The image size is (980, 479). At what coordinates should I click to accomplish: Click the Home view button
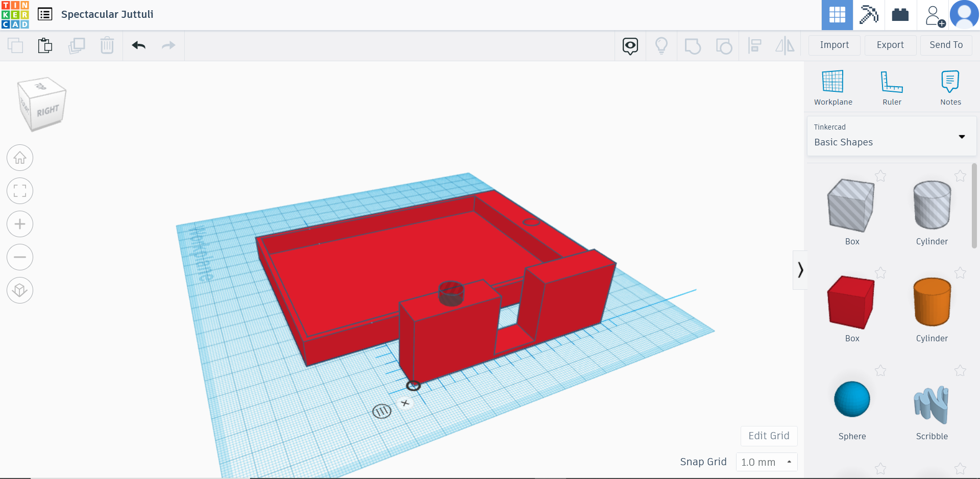(20, 158)
